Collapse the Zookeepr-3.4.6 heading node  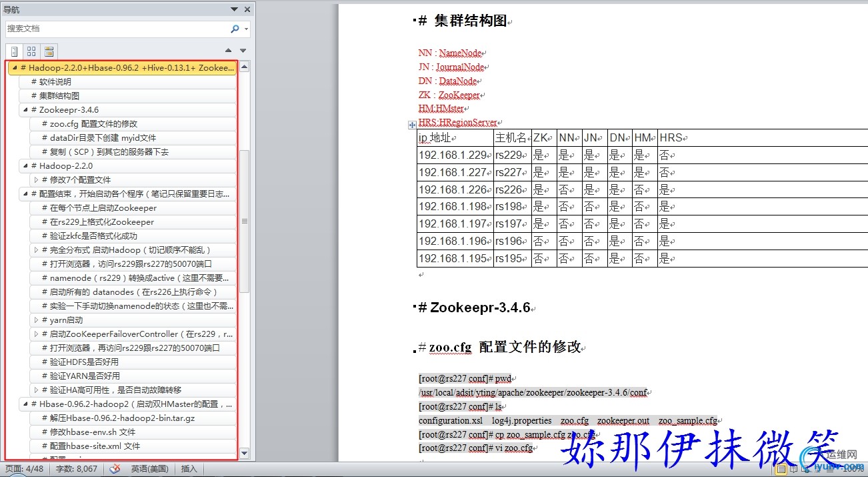(25, 109)
